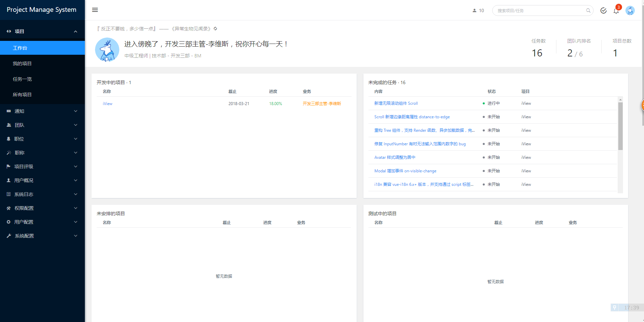Click the 通知 sidebar icon

coord(9,111)
